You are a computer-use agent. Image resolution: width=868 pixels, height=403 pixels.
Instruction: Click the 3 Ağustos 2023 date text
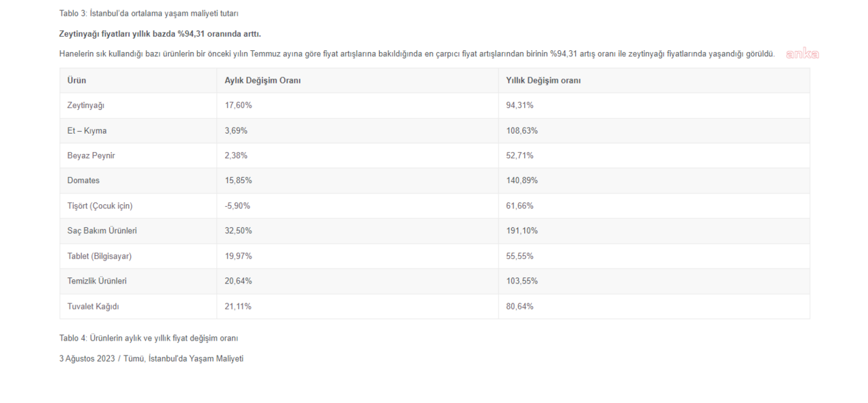86,359
